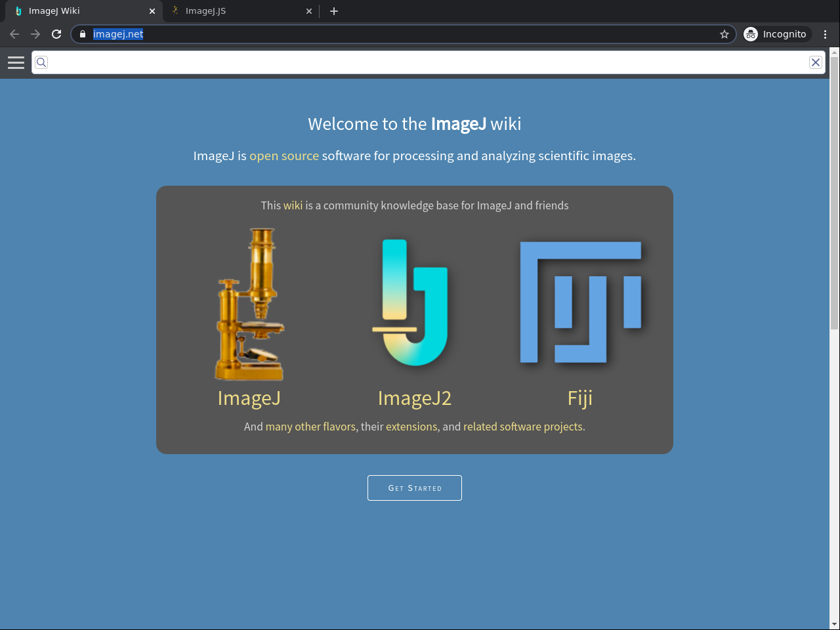Visit the 'extensions' link
This screenshot has width=840, height=630.
point(411,427)
